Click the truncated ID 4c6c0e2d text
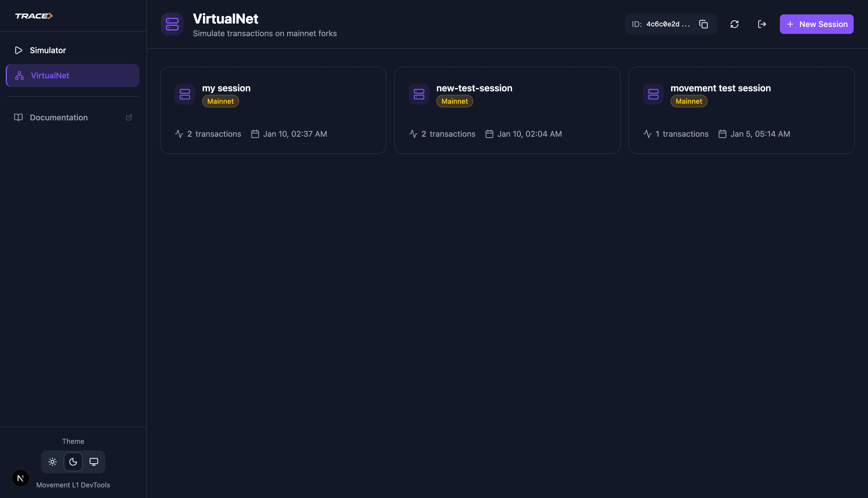The image size is (868, 498). [668, 24]
